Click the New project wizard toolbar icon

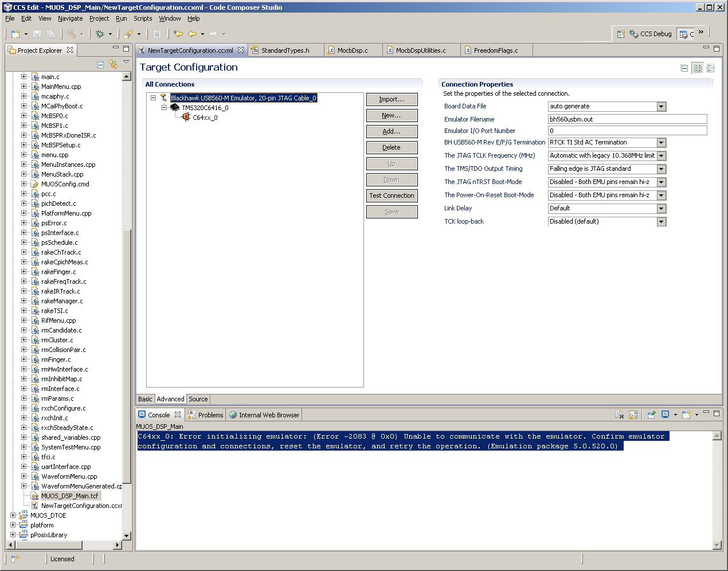click(x=15, y=34)
